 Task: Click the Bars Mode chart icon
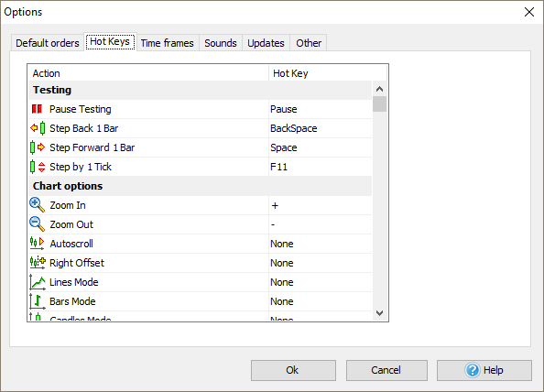pyautogui.click(x=38, y=301)
